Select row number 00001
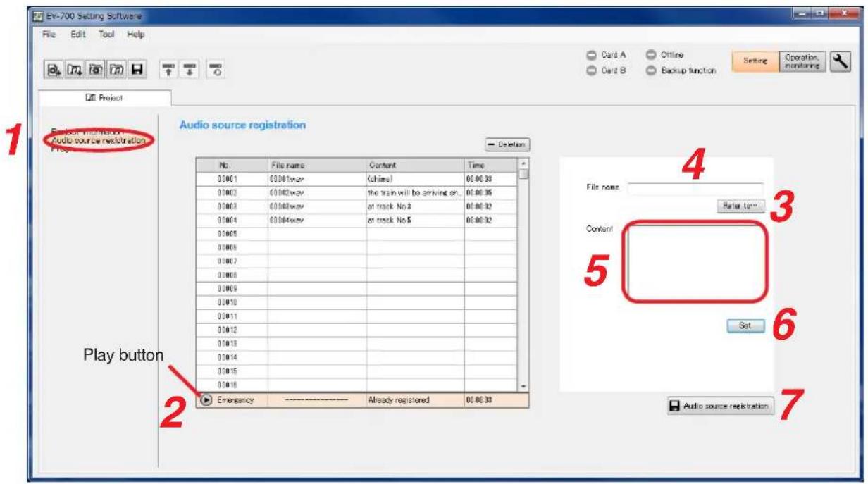 point(232,178)
